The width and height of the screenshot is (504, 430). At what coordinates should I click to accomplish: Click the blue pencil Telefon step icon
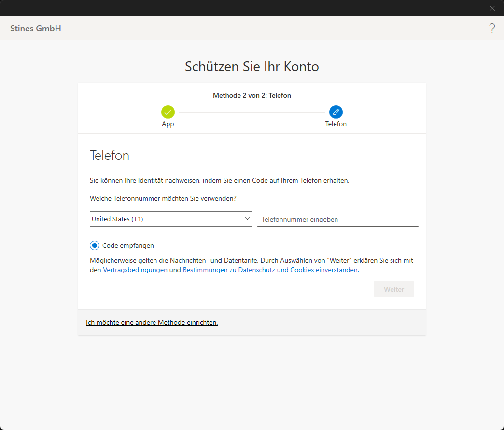point(336,112)
